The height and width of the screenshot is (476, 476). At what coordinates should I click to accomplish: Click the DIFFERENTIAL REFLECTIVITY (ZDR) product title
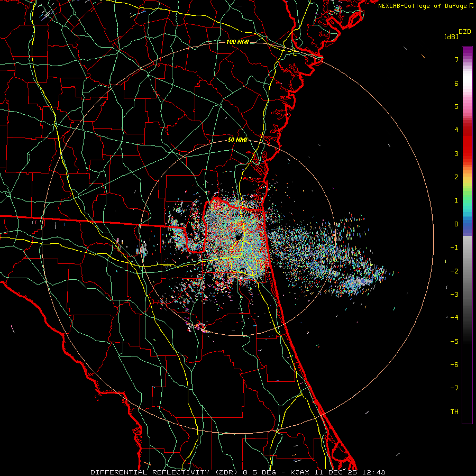[x=164, y=472]
